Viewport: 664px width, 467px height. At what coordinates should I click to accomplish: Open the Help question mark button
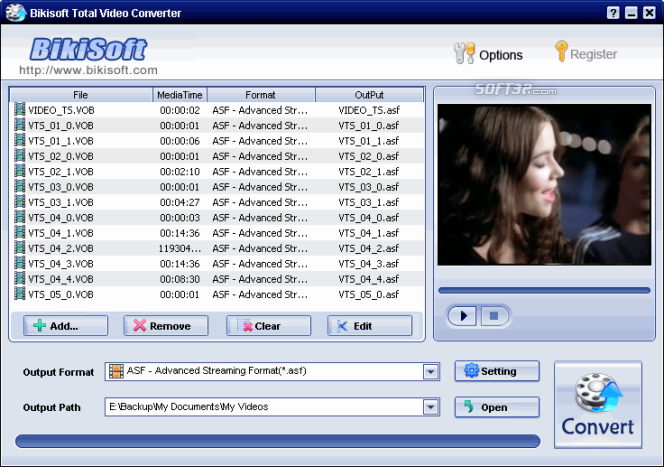pos(612,13)
